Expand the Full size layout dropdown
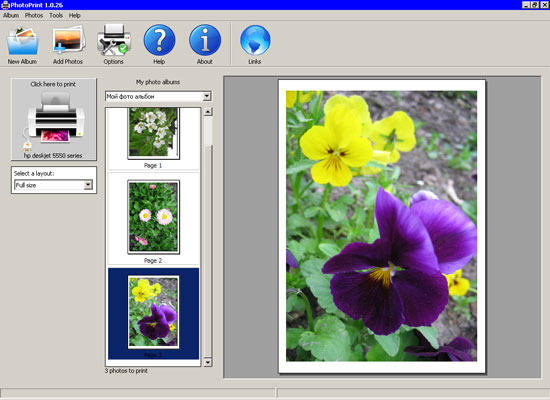The height and width of the screenshot is (400, 550). tap(88, 185)
